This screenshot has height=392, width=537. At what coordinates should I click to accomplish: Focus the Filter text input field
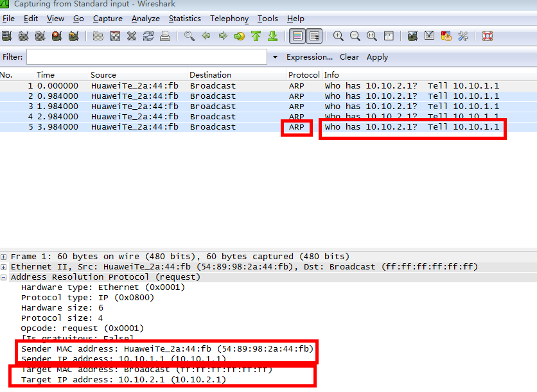click(x=146, y=57)
